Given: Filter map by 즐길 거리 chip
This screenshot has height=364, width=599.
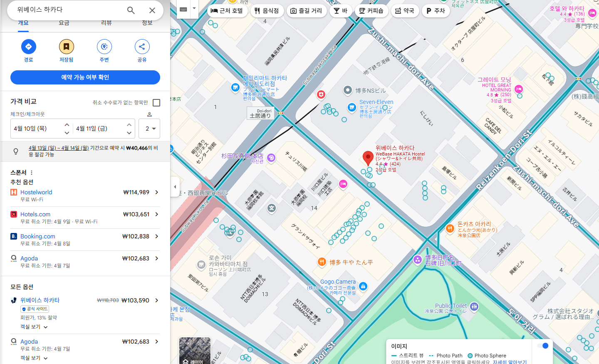Looking at the screenshot, I should [x=306, y=11].
